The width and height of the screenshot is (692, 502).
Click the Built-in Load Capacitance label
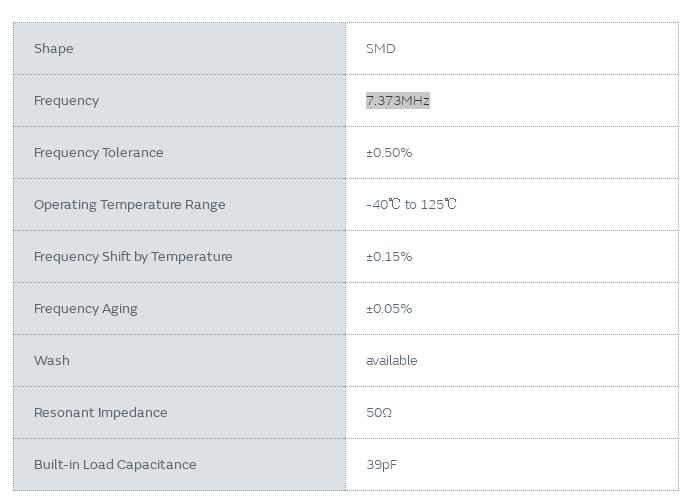[115, 464]
